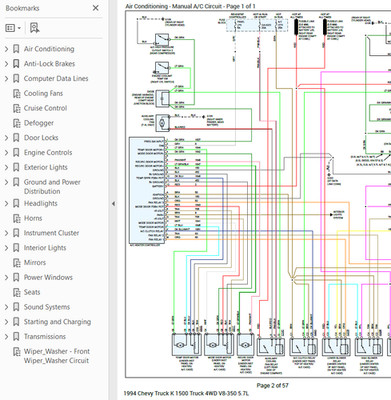Click the Cruise Control page icon
The height and width of the screenshot is (400, 391).
(x=16, y=108)
